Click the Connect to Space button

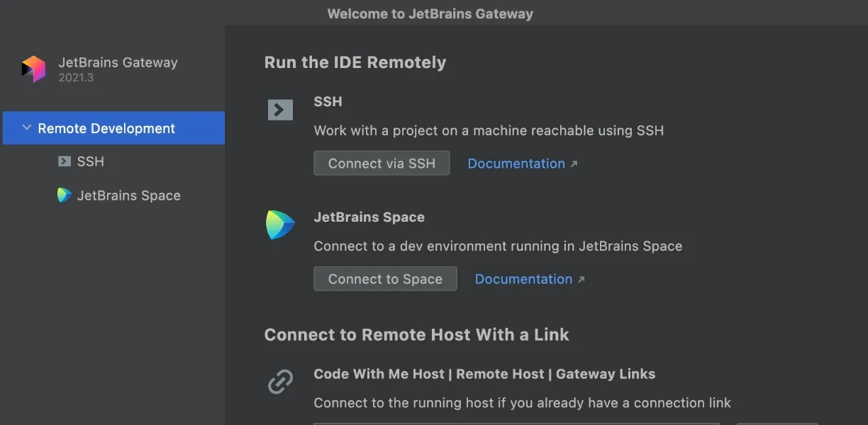click(385, 279)
